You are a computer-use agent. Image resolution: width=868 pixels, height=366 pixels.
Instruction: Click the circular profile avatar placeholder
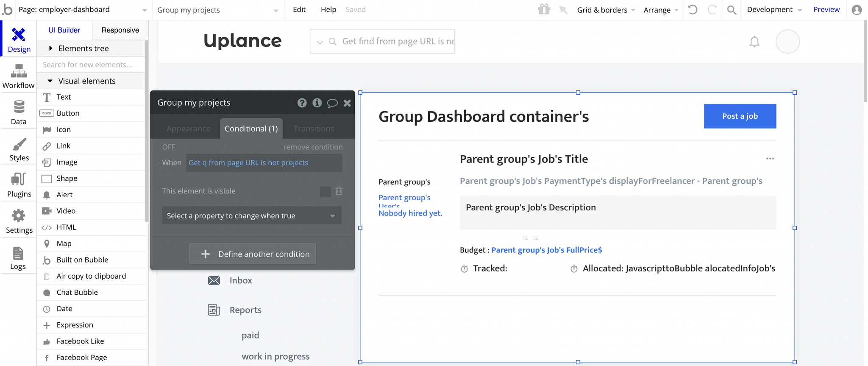click(787, 42)
